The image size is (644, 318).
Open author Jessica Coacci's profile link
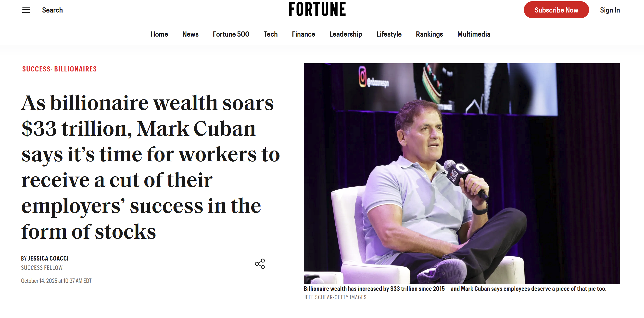(48, 258)
